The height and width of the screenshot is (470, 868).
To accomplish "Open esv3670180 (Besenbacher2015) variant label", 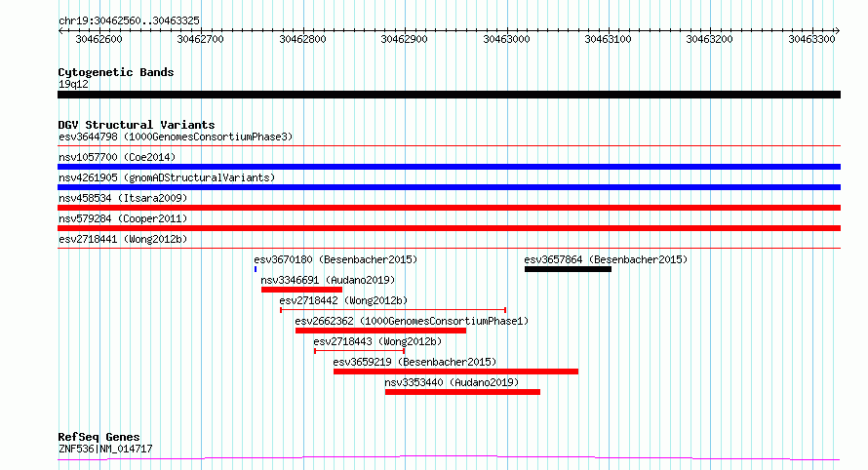I will (335, 259).
